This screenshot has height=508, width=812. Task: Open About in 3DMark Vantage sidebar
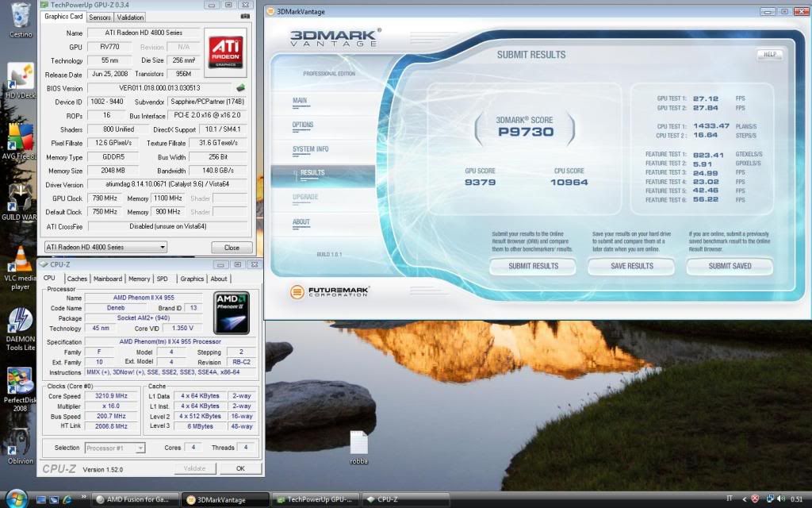click(x=301, y=222)
